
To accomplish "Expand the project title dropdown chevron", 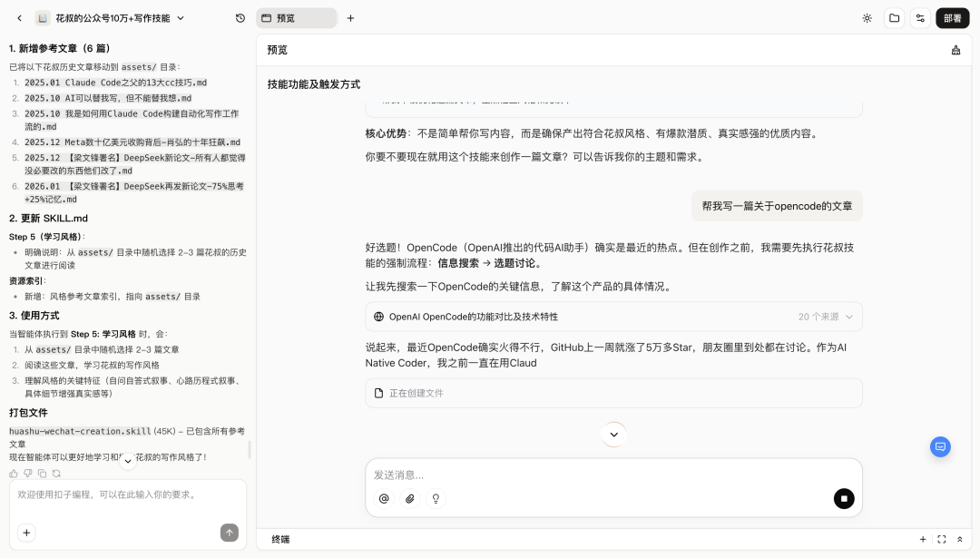I will 181,18.
